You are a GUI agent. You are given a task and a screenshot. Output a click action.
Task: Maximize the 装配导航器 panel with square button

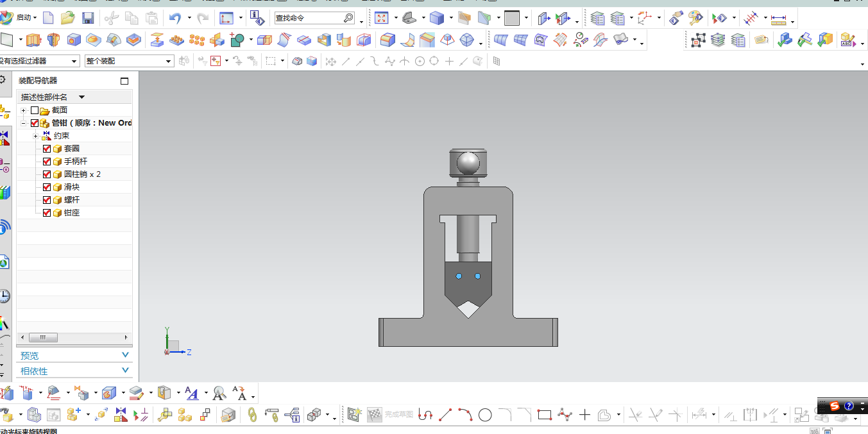pos(124,81)
